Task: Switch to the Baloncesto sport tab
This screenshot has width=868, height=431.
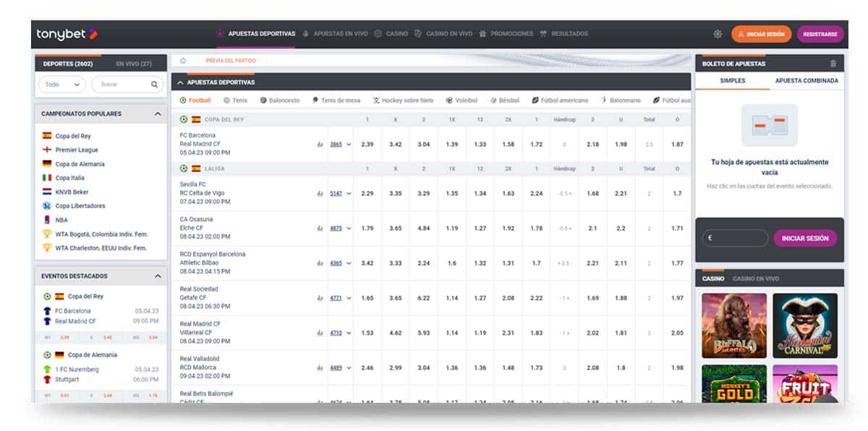Action: 279,101
